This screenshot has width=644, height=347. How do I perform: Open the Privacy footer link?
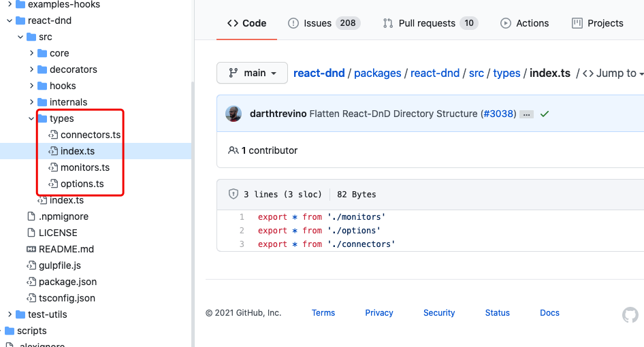point(379,313)
